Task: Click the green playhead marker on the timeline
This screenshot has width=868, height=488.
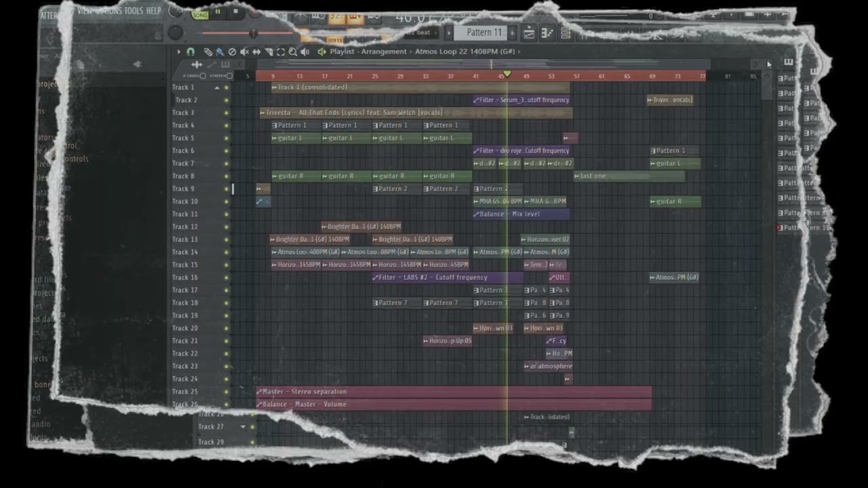Action: coord(507,75)
